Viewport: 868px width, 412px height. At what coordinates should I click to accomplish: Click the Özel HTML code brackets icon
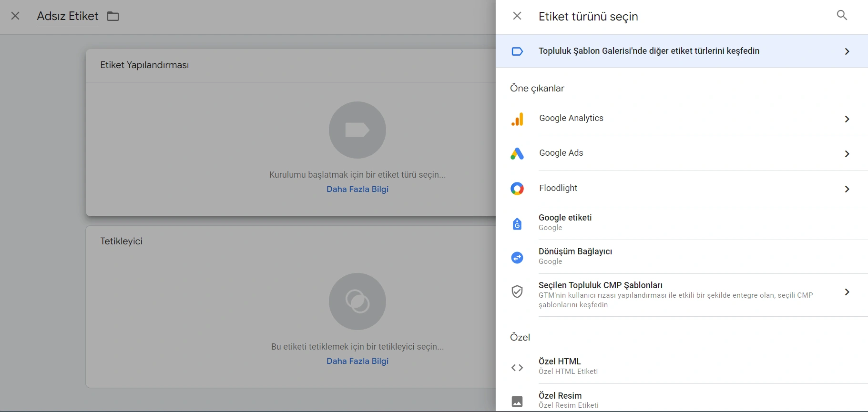pyautogui.click(x=517, y=368)
